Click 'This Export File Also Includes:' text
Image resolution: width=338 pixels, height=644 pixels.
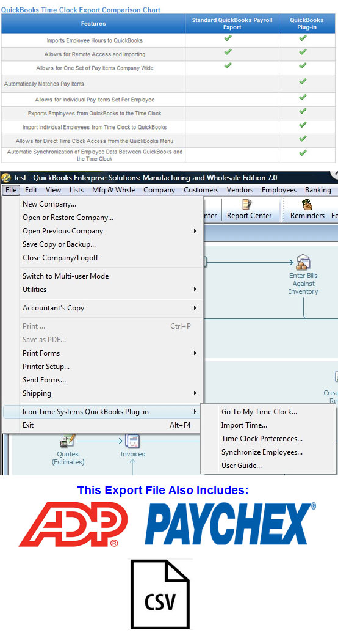coord(163,490)
